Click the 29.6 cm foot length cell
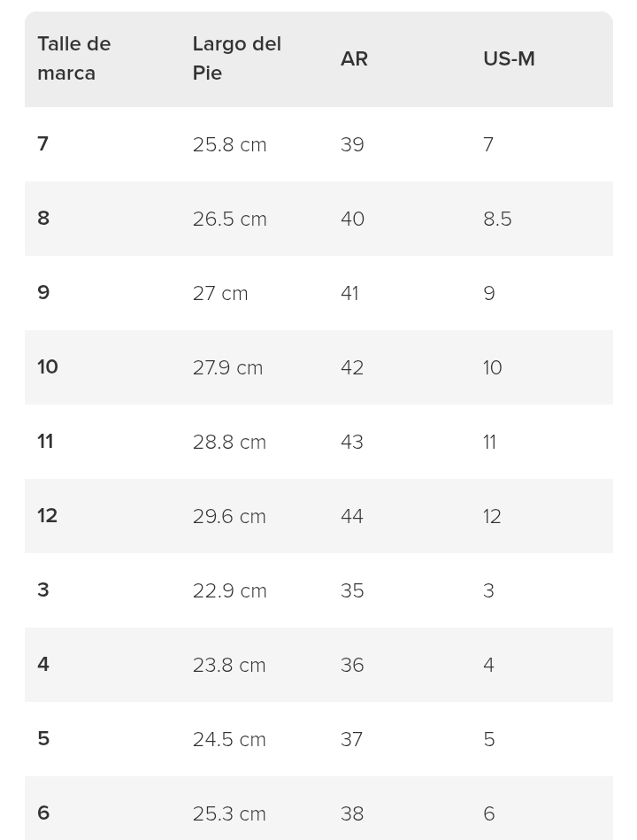The image size is (637, 840). tap(229, 517)
